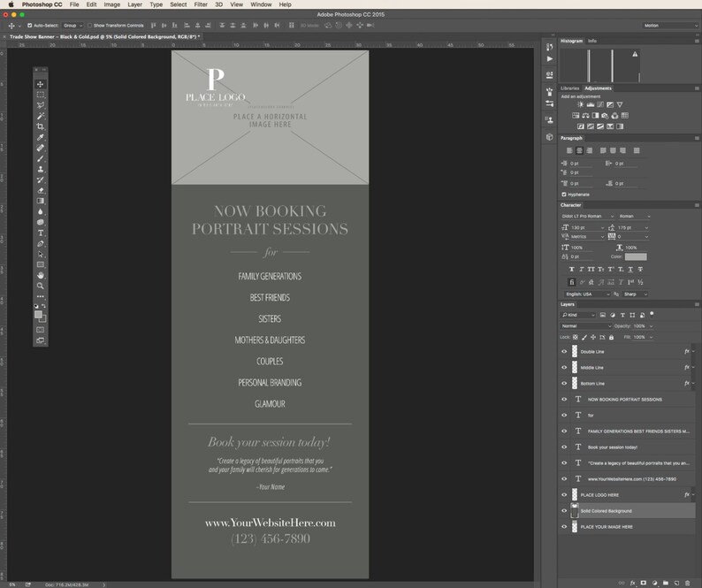Open the Apple menu
The height and width of the screenshot is (588, 702).
(x=11, y=4)
